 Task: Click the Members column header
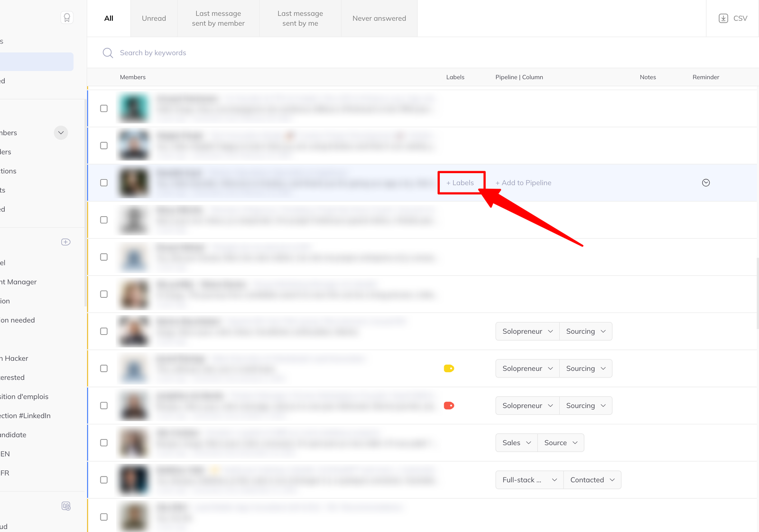(133, 77)
